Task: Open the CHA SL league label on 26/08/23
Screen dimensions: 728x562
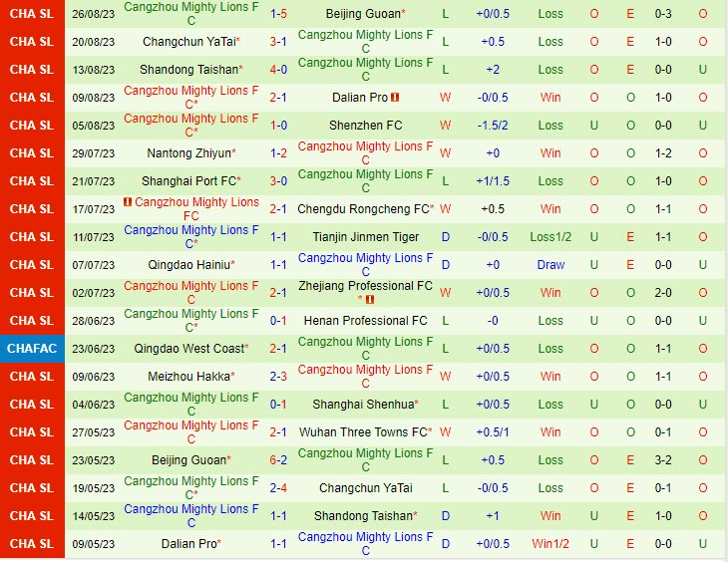Action: 32,14
